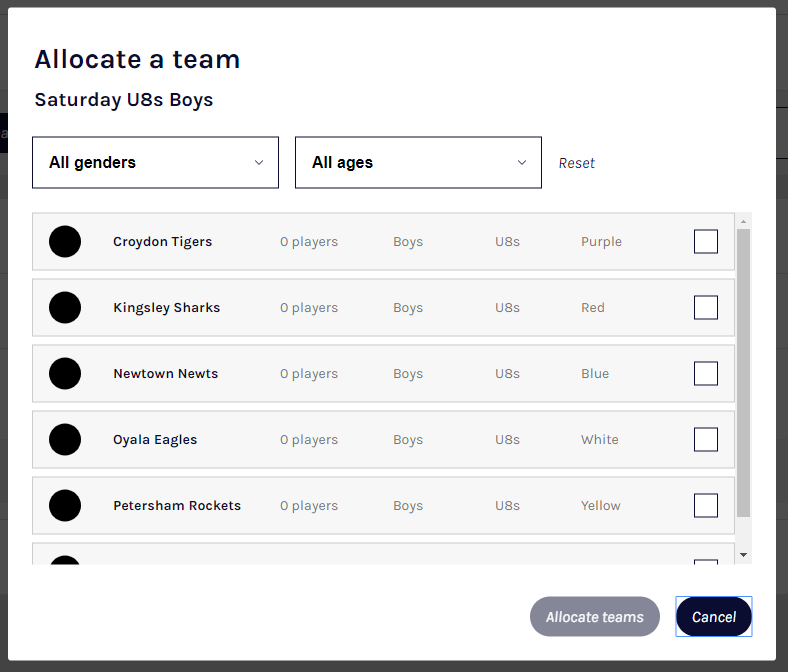The image size is (788, 672).
Task: Check the Newtown Newts checkbox
Action: click(706, 374)
